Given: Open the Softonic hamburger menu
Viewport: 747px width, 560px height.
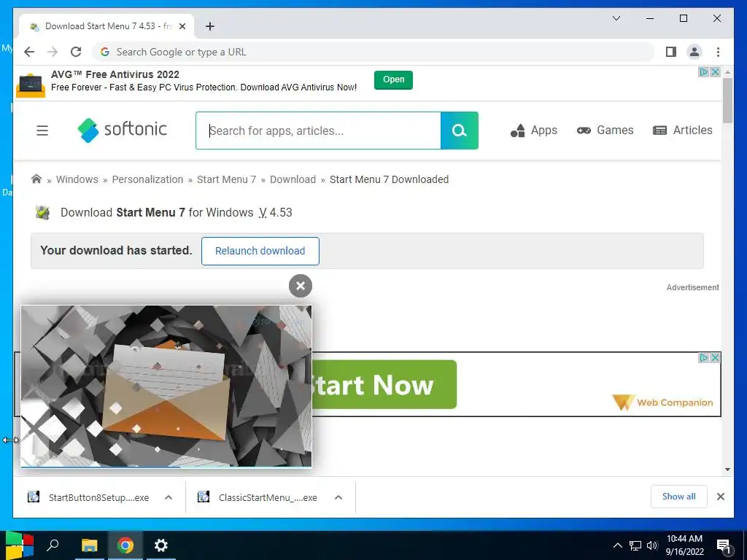Looking at the screenshot, I should click(42, 131).
